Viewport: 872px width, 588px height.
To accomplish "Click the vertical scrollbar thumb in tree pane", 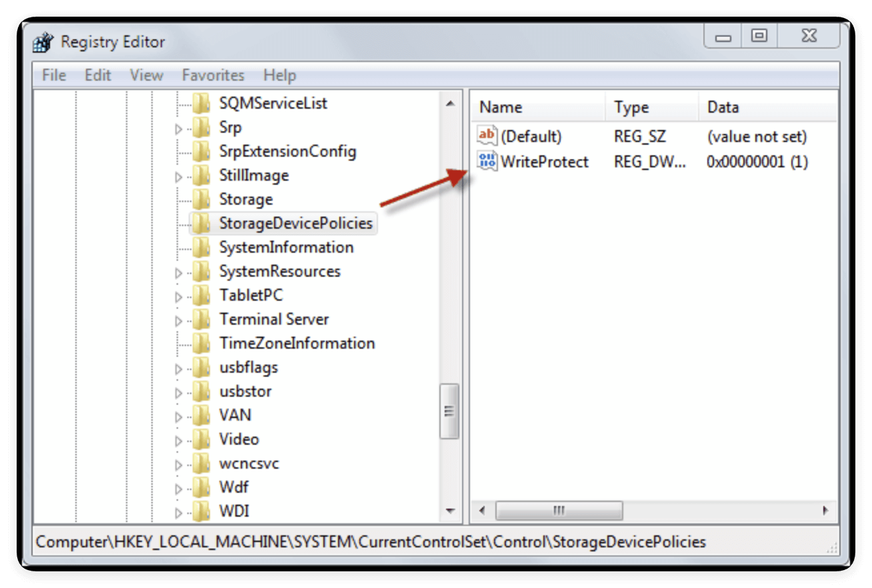I will click(449, 411).
